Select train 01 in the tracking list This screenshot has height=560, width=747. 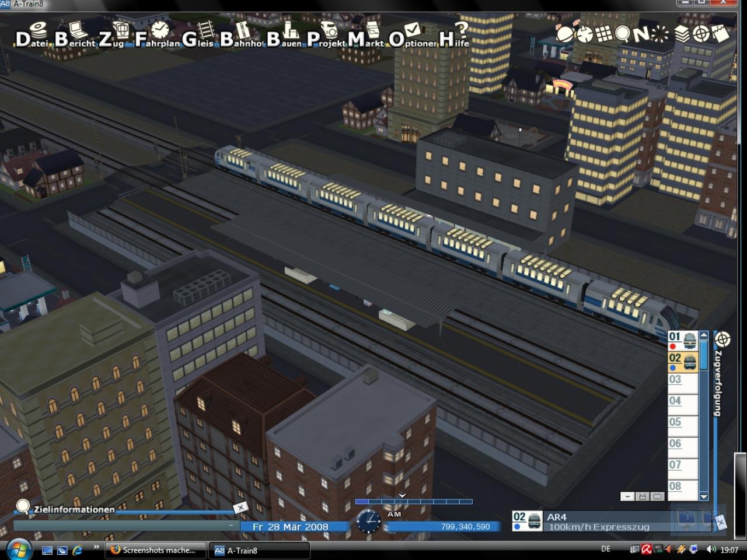683,341
